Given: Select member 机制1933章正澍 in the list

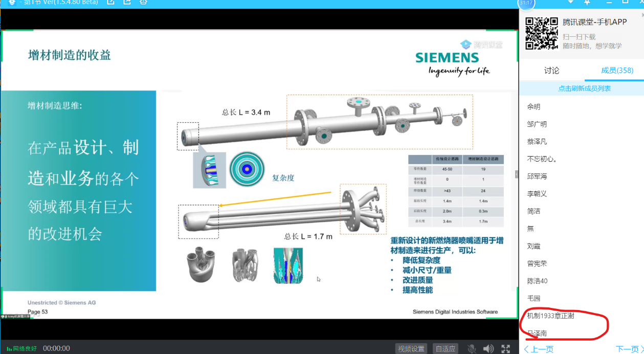Looking at the screenshot, I should (550, 316).
